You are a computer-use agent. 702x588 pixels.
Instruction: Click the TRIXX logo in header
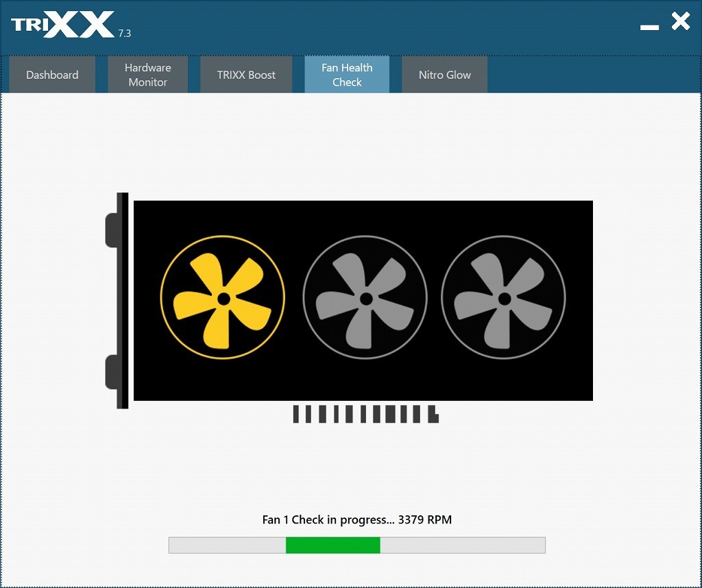62,25
